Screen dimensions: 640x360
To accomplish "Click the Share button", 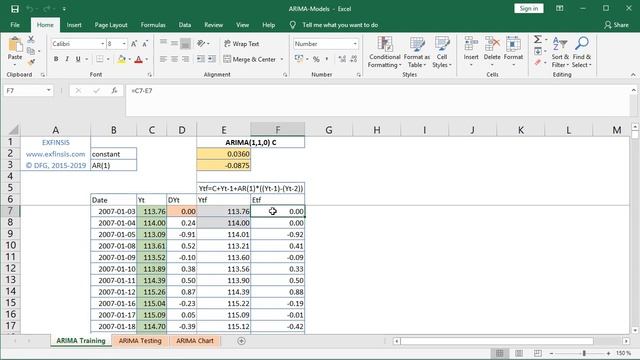I will pos(616,25).
